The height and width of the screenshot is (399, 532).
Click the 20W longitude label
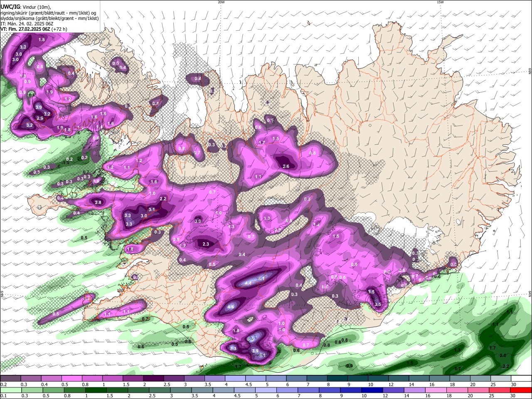click(222, 2)
